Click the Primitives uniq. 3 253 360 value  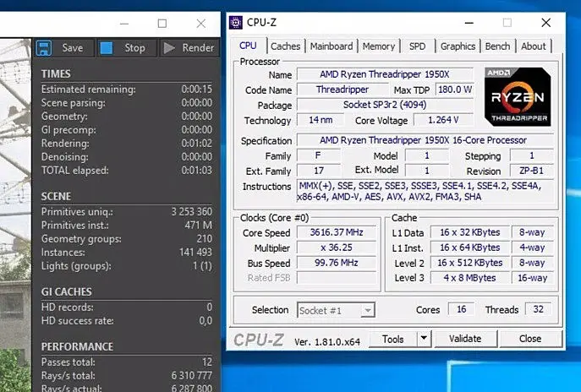tap(192, 212)
